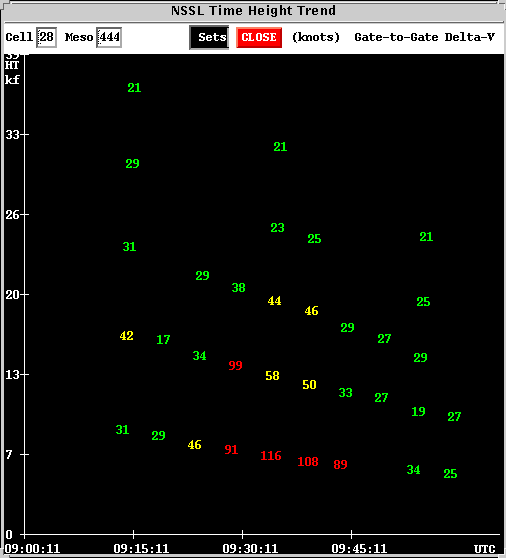Click the red 91 delta-V value
Image resolution: width=506 pixels, height=558 pixels.
click(x=231, y=449)
